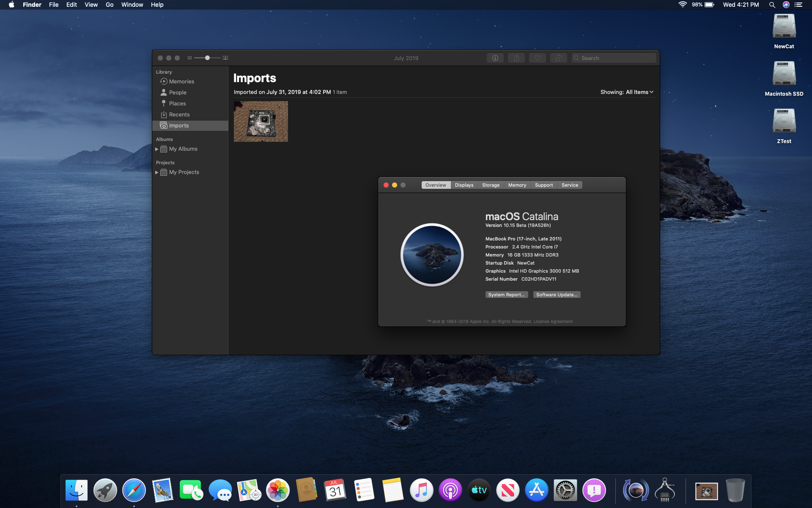Select Places in the sidebar
This screenshot has width=812, height=508.
(177, 103)
